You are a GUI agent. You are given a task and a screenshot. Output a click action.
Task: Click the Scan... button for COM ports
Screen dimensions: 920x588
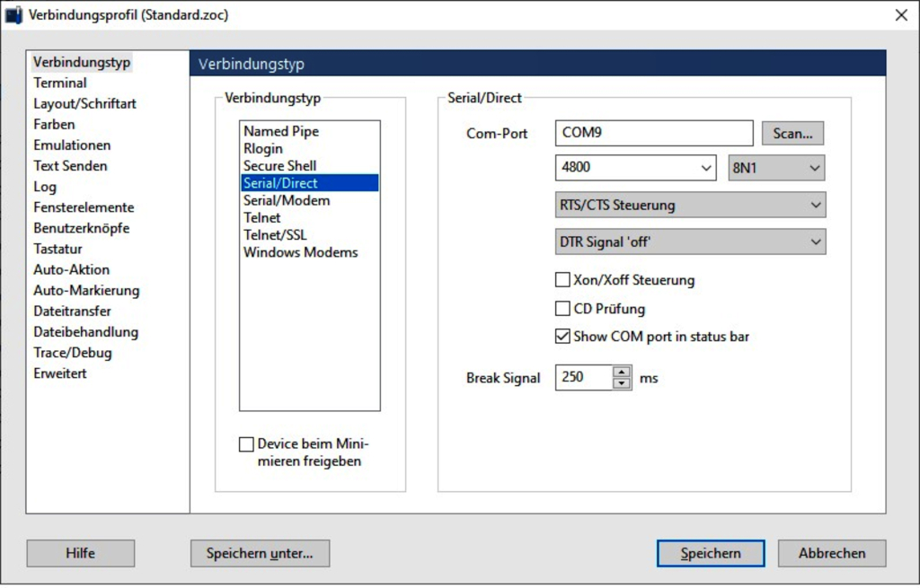click(792, 133)
